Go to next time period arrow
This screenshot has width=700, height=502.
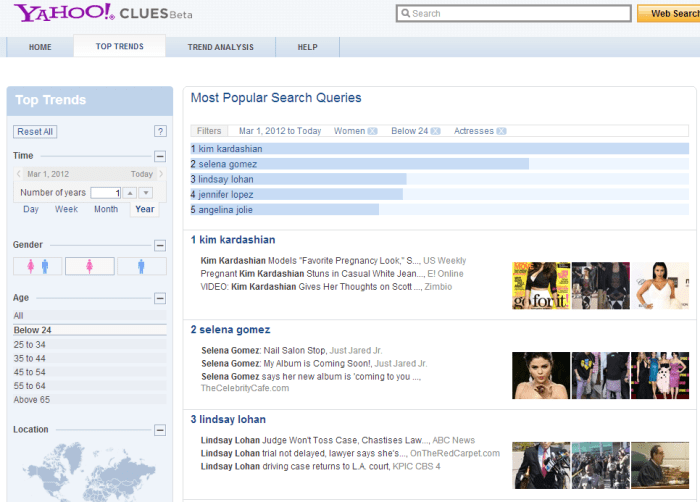pos(161,174)
